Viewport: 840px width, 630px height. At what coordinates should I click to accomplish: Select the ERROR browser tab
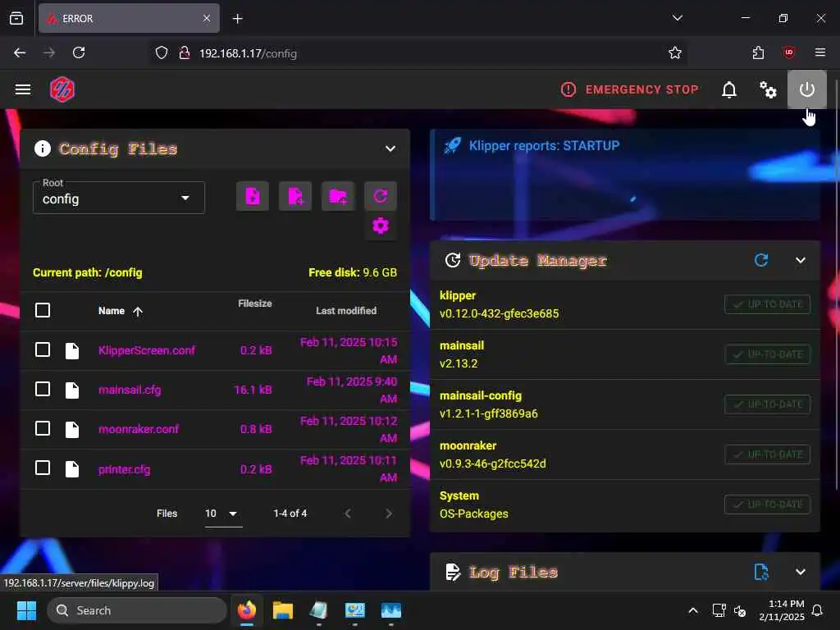[129, 18]
